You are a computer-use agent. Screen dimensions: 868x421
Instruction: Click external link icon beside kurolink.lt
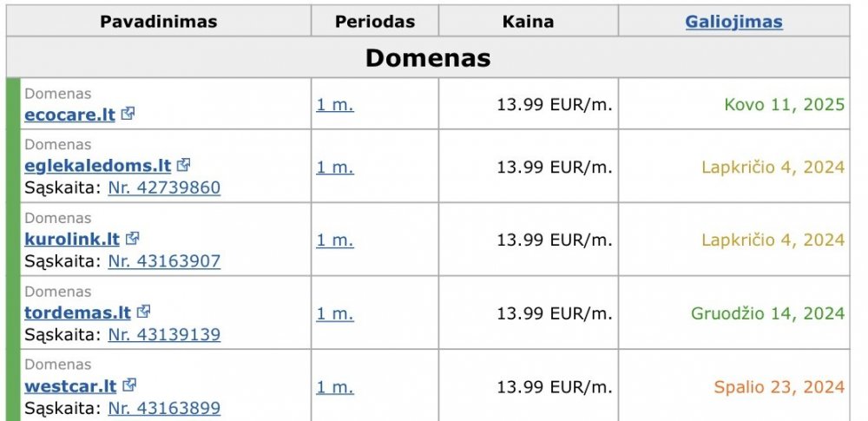point(132,238)
